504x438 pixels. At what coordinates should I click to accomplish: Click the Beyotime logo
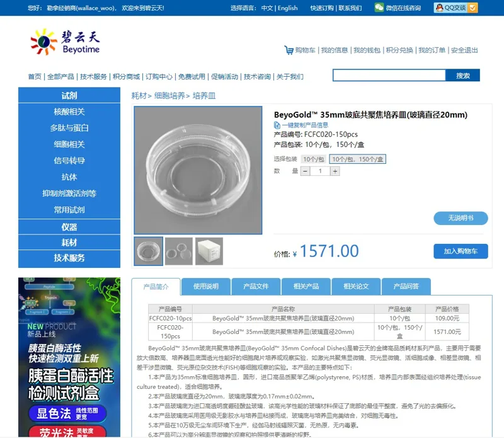(x=65, y=42)
